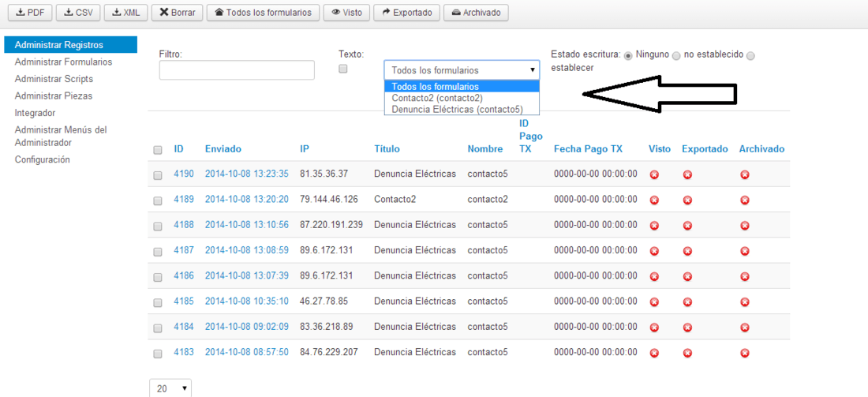Sort table by Enviado column
The width and height of the screenshot is (868, 397).
pos(223,149)
